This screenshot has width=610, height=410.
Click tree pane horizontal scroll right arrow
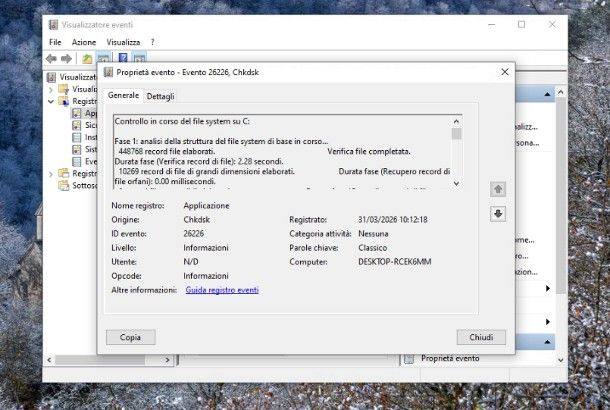(168, 360)
